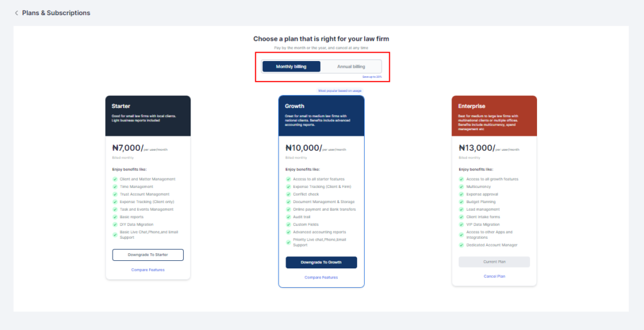Click the checkmark next to Budget Planning
The width and height of the screenshot is (644, 330).
tap(461, 202)
